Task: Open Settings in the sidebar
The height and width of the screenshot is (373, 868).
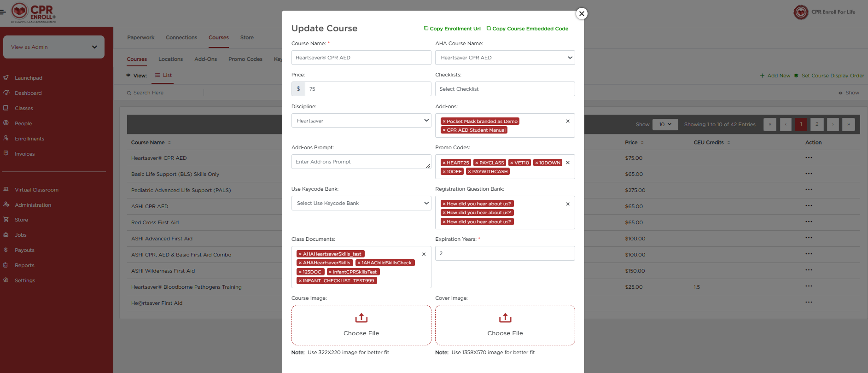Action: pyautogui.click(x=25, y=280)
